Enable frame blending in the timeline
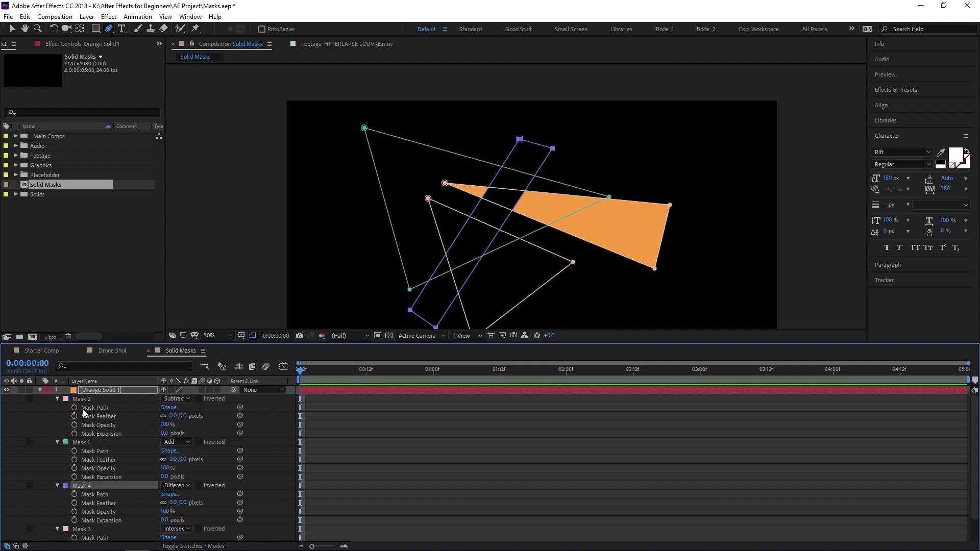 click(x=252, y=366)
